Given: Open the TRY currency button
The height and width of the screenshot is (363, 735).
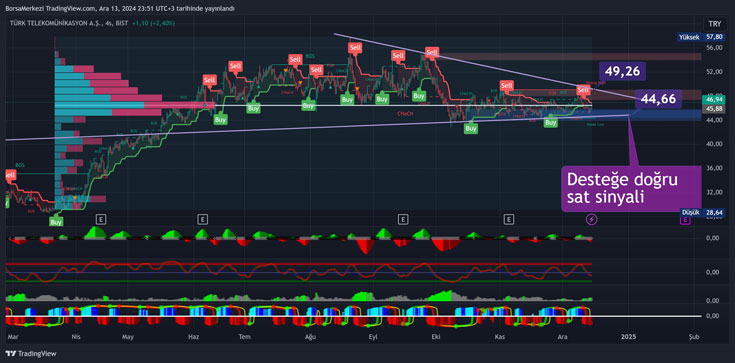Looking at the screenshot, I should click(x=714, y=24).
